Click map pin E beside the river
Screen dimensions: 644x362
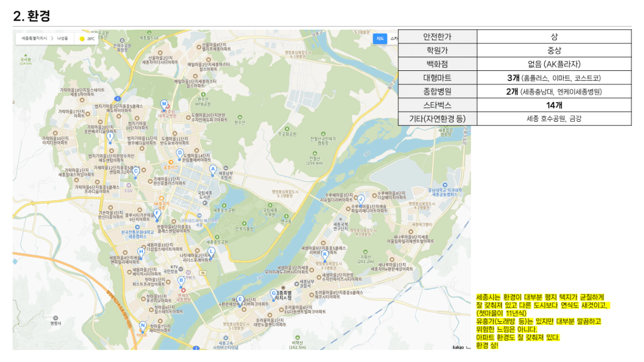pos(240,300)
